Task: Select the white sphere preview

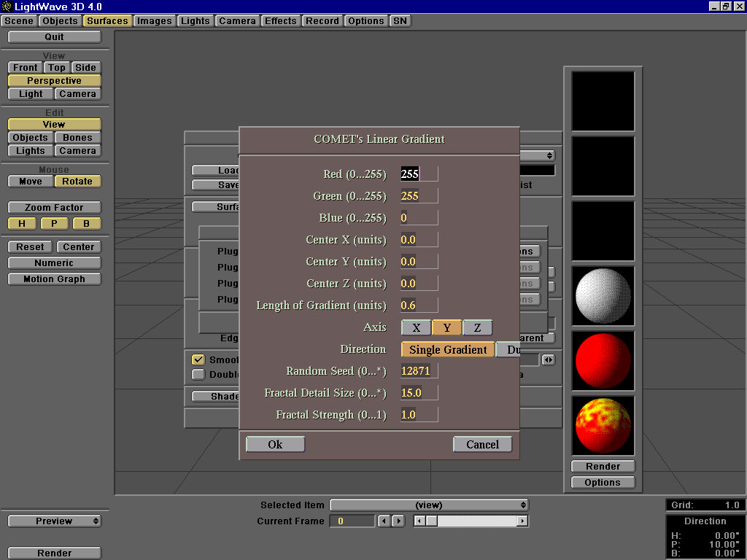Action: tap(603, 296)
